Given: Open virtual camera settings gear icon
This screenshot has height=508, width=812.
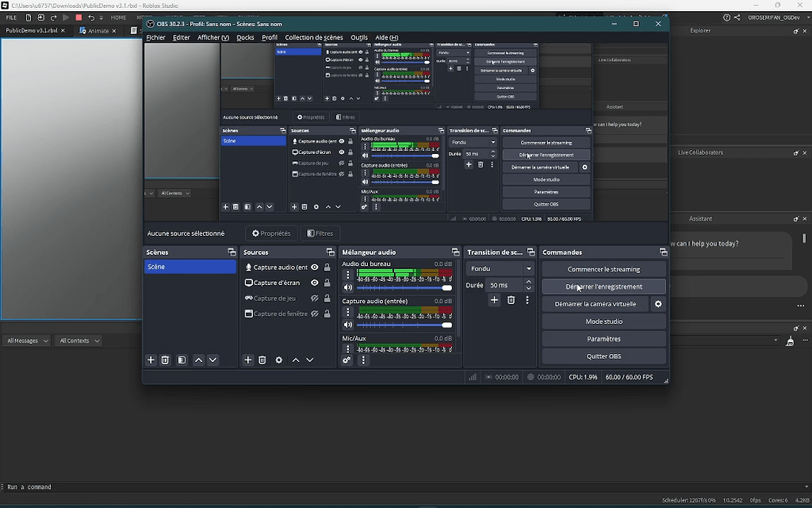Looking at the screenshot, I should [658, 304].
